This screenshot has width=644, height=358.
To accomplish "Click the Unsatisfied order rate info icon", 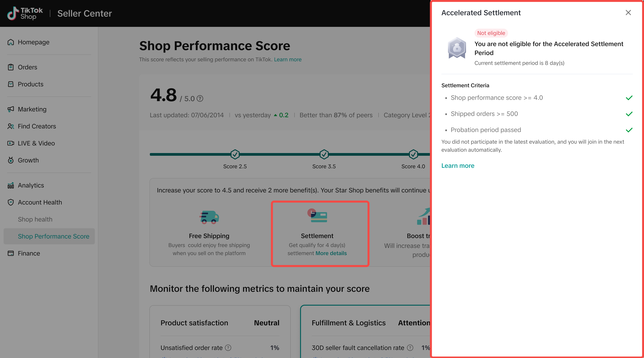I will (228, 348).
